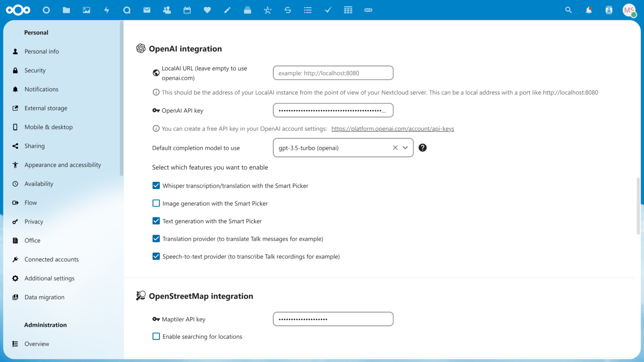Click the completion model help button
The height and width of the screenshot is (362, 644).
pos(422,147)
